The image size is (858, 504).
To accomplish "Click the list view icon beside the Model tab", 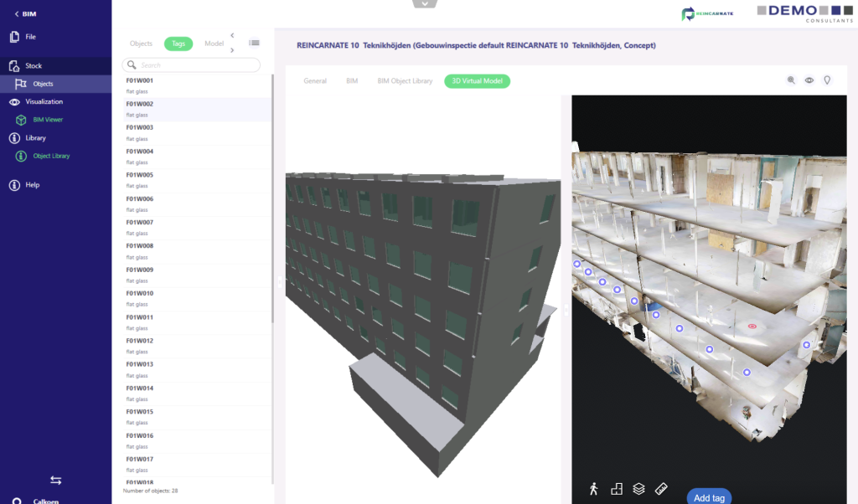I will 255,43.
